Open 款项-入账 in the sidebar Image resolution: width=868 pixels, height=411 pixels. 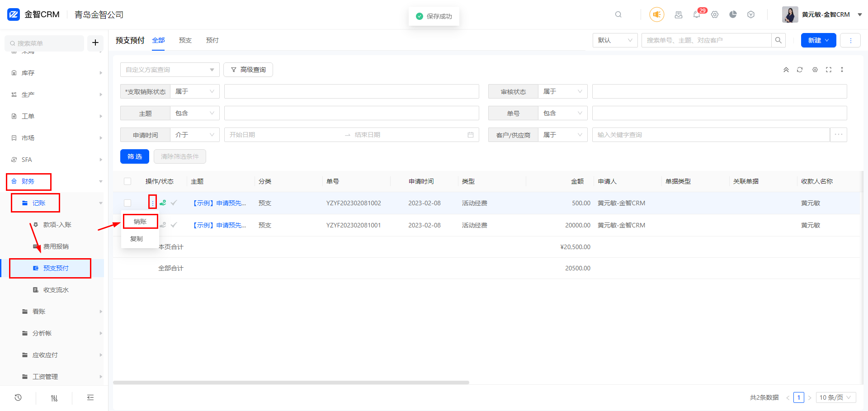click(57, 225)
